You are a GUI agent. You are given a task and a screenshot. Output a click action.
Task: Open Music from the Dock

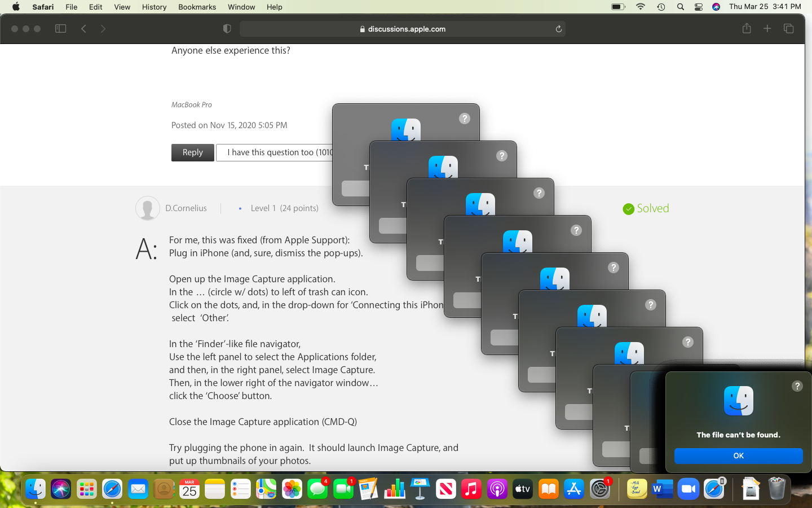point(471,489)
